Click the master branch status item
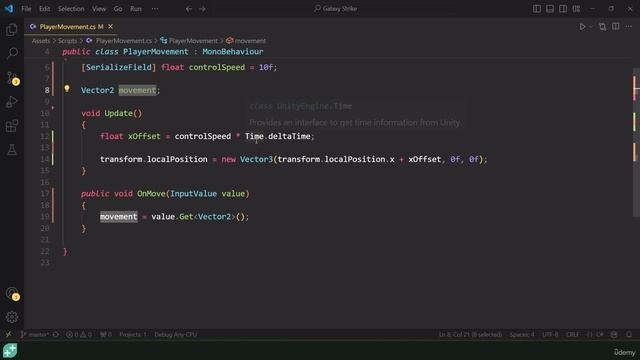This screenshot has width=640, height=360. coord(34,334)
